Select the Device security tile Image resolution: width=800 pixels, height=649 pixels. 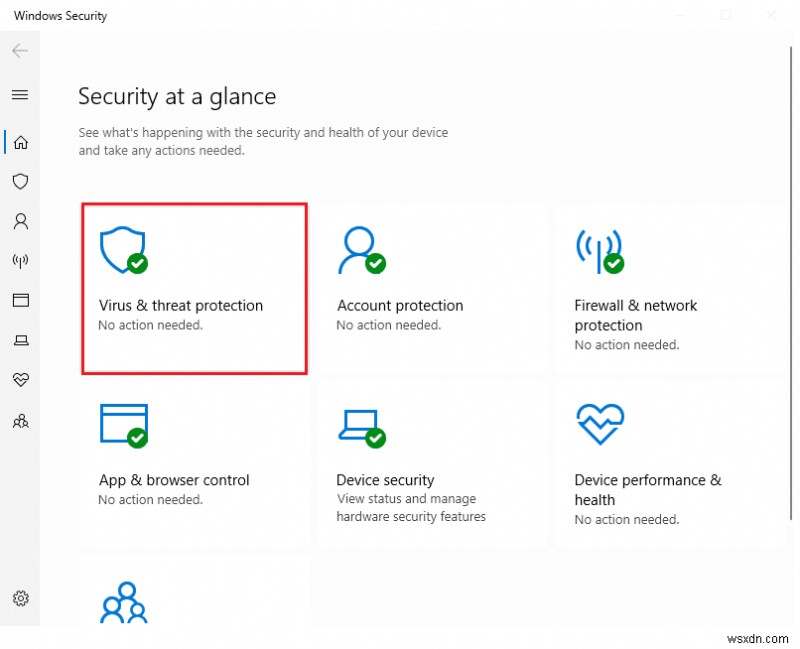[432, 463]
